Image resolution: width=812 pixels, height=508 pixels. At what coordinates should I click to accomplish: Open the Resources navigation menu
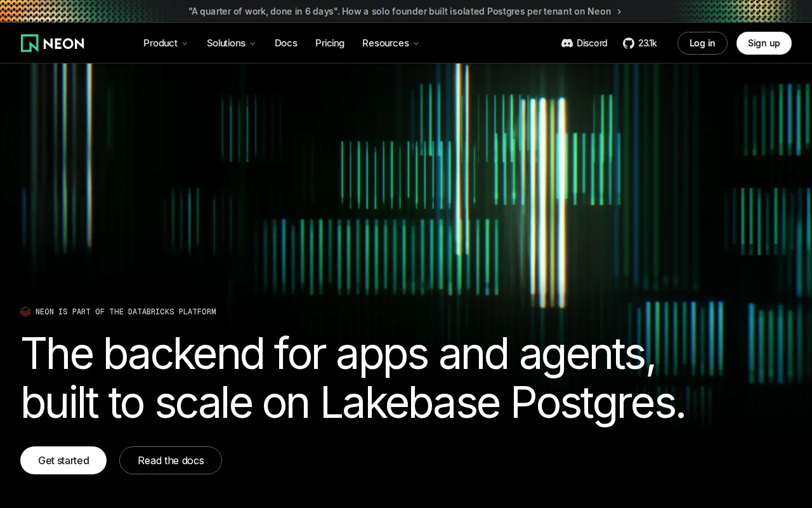pyautogui.click(x=391, y=43)
